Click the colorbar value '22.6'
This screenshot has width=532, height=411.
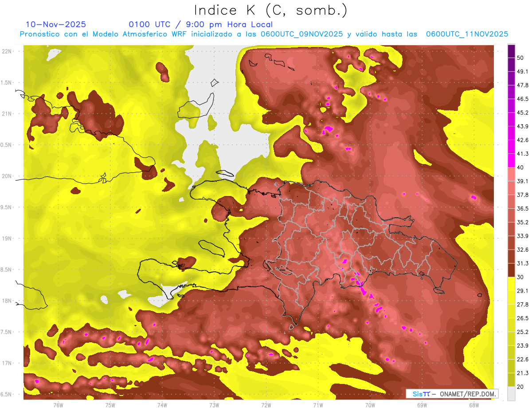click(x=522, y=360)
